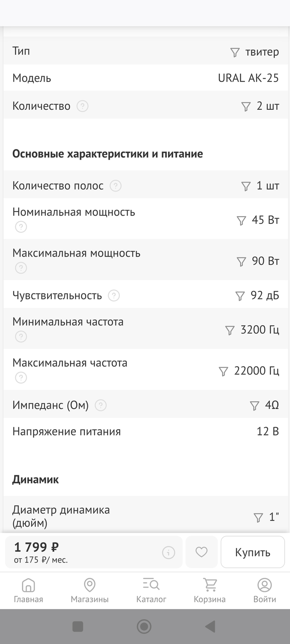Toggle the heart to favorite this product

202,552
